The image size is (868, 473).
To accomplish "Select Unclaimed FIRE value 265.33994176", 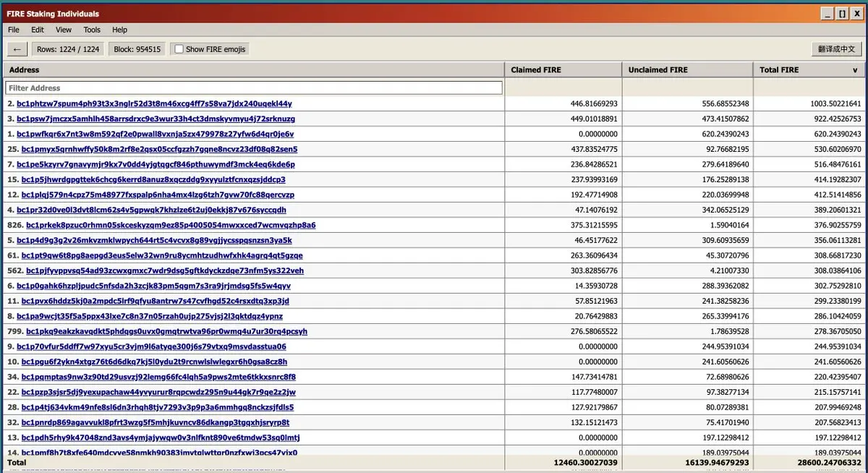I will [725, 317].
